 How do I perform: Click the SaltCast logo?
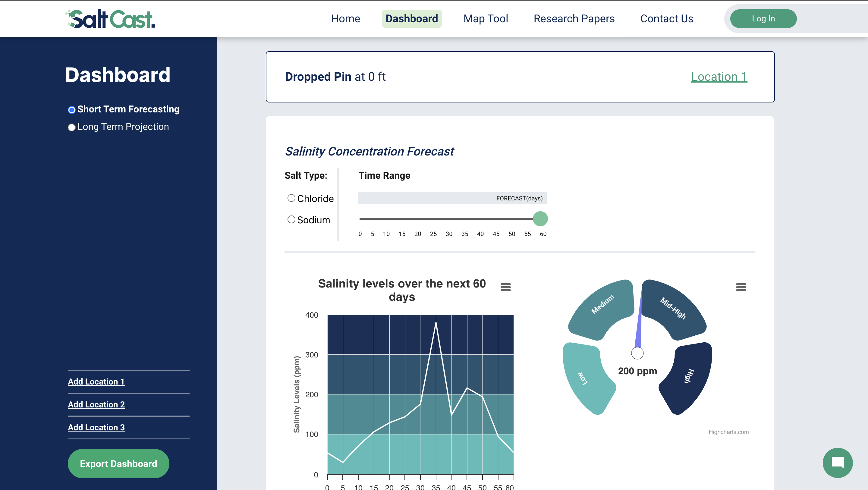(x=110, y=19)
